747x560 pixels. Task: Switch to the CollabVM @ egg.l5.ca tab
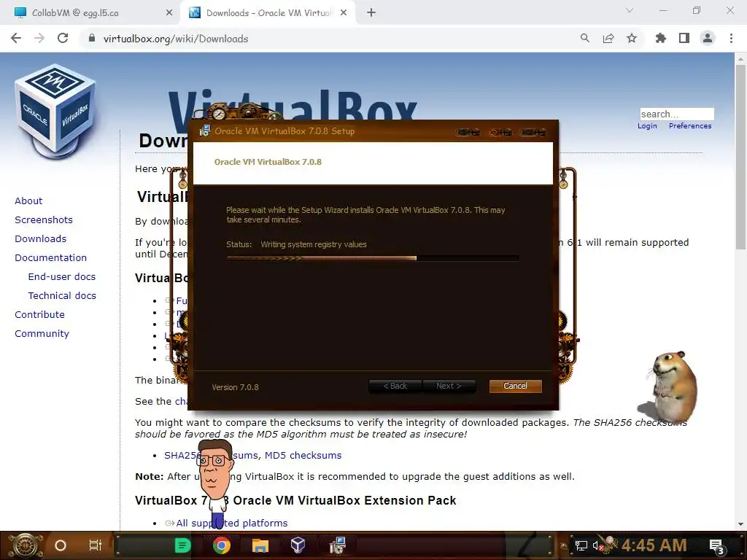click(90, 13)
